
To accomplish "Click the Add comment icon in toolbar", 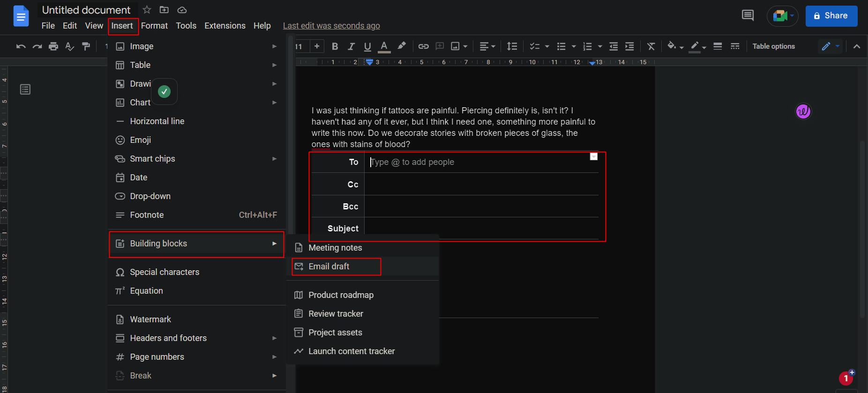I will tap(440, 46).
